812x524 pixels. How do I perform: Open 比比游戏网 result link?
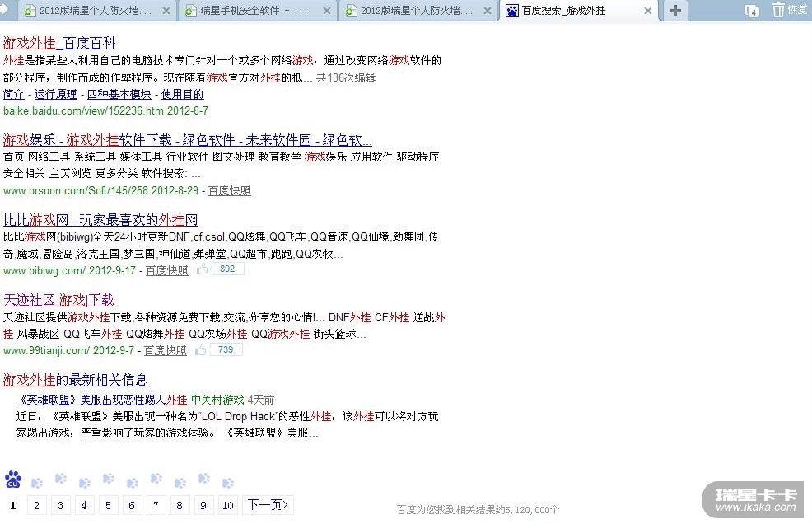click(x=100, y=220)
